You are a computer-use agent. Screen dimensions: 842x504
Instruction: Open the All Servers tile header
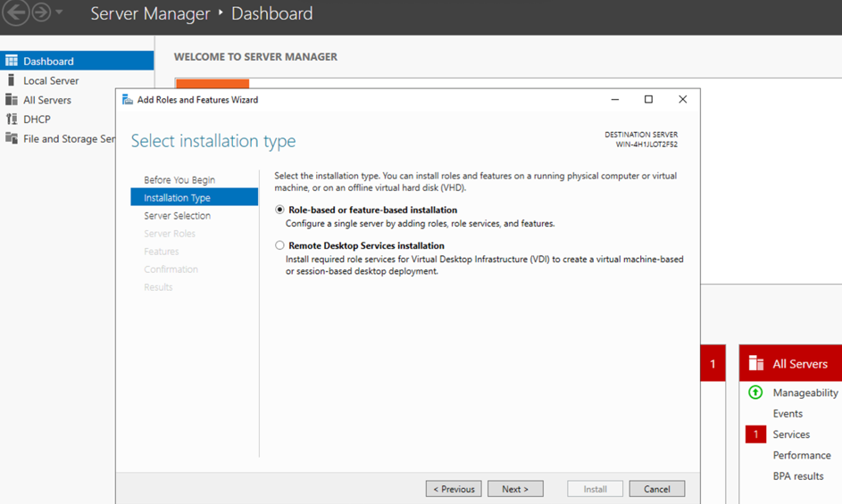click(790, 363)
